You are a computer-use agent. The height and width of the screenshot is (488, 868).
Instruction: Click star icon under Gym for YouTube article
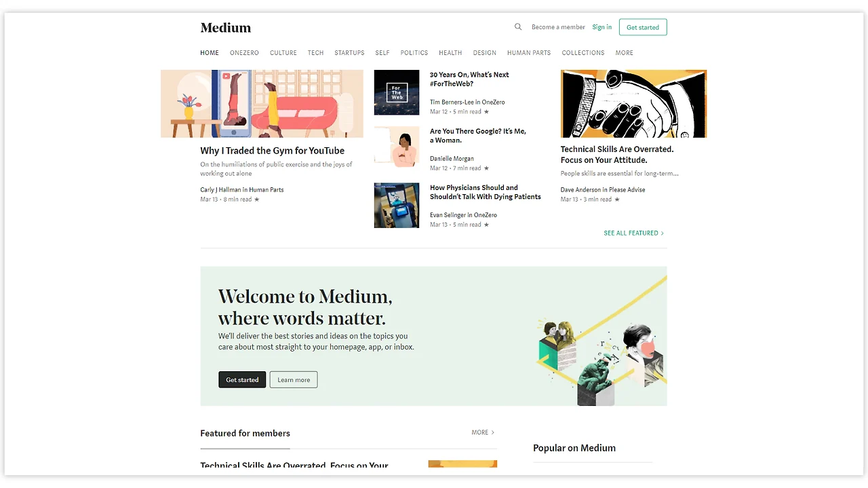click(x=256, y=200)
